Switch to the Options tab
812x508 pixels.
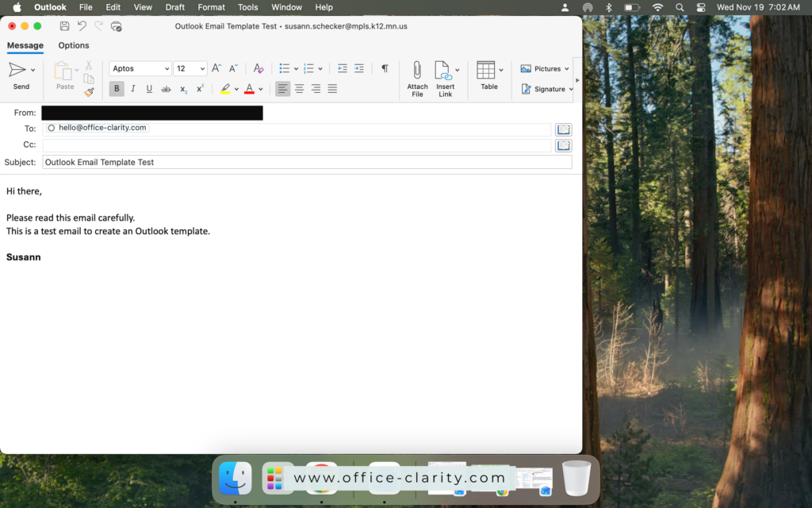point(74,45)
